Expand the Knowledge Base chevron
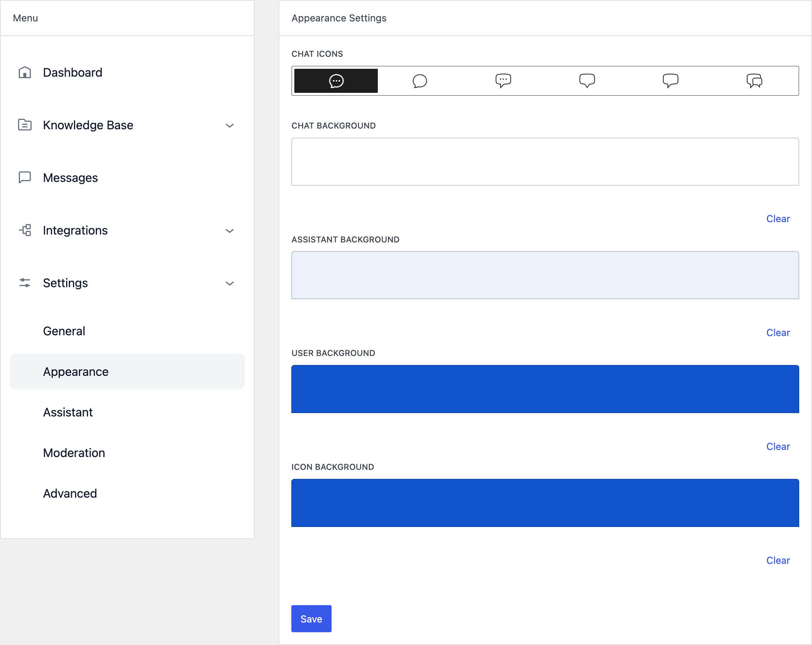This screenshot has width=812, height=645. (x=230, y=126)
